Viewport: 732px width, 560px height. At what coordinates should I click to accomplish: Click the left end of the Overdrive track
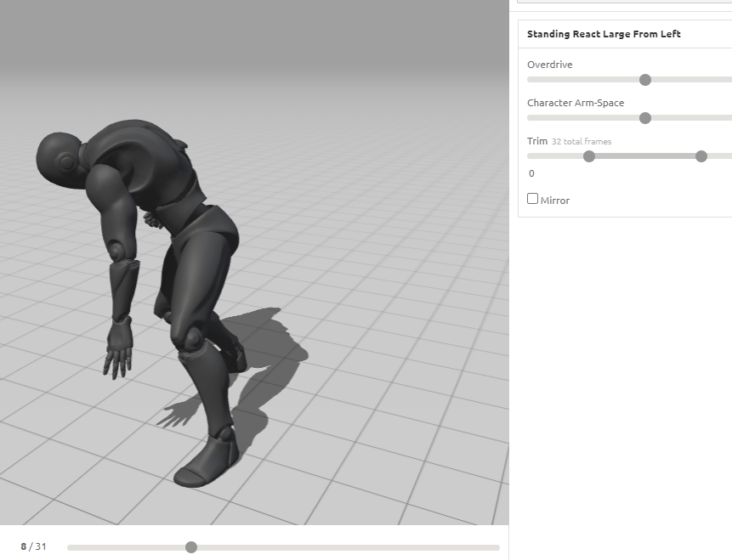tap(530, 80)
